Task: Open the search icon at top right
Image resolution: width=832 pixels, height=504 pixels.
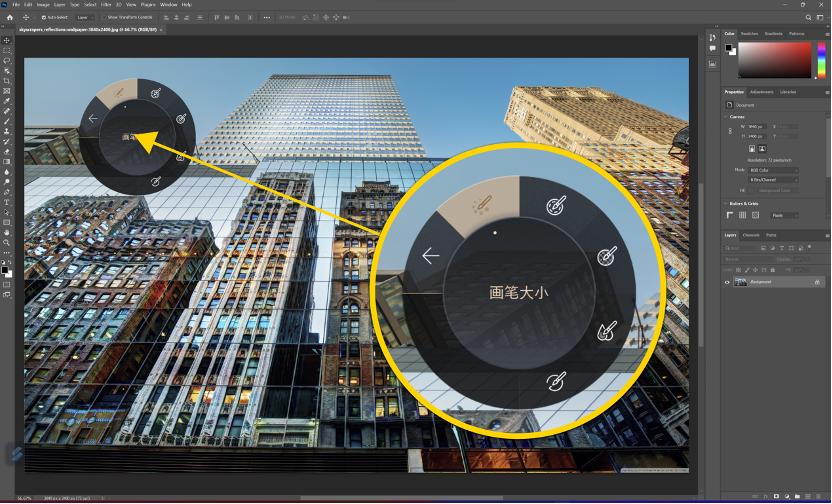Action: coord(809,17)
